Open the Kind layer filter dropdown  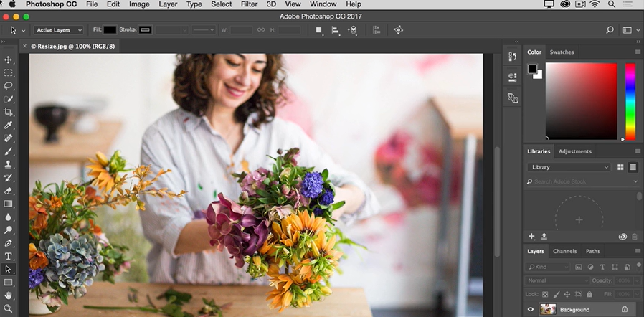[x=547, y=267]
